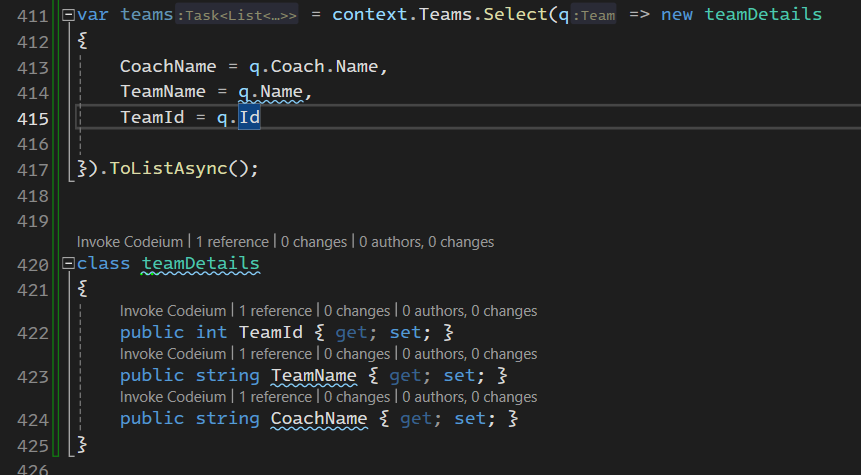The image size is (861, 475).
Task: Invoke Codeium above CoachName property
Action: (x=173, y=397)
